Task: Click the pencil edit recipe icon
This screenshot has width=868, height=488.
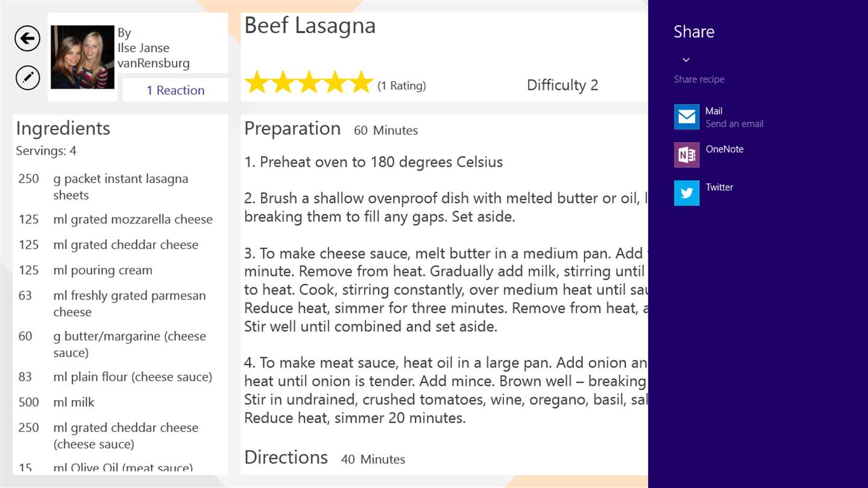Action: pyautogui.click(x=27, y=78)
